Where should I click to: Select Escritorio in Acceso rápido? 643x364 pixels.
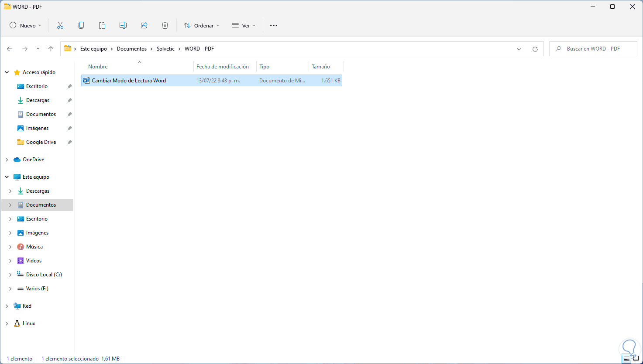point(37,86)
